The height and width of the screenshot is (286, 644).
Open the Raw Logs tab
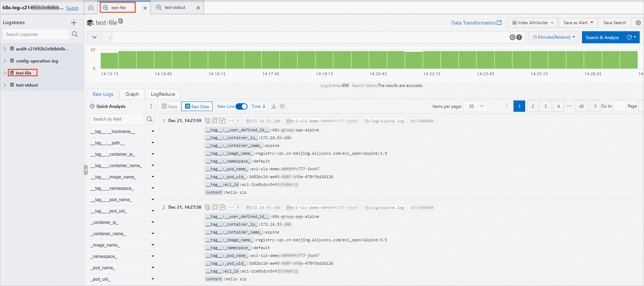tap(103, 94)
